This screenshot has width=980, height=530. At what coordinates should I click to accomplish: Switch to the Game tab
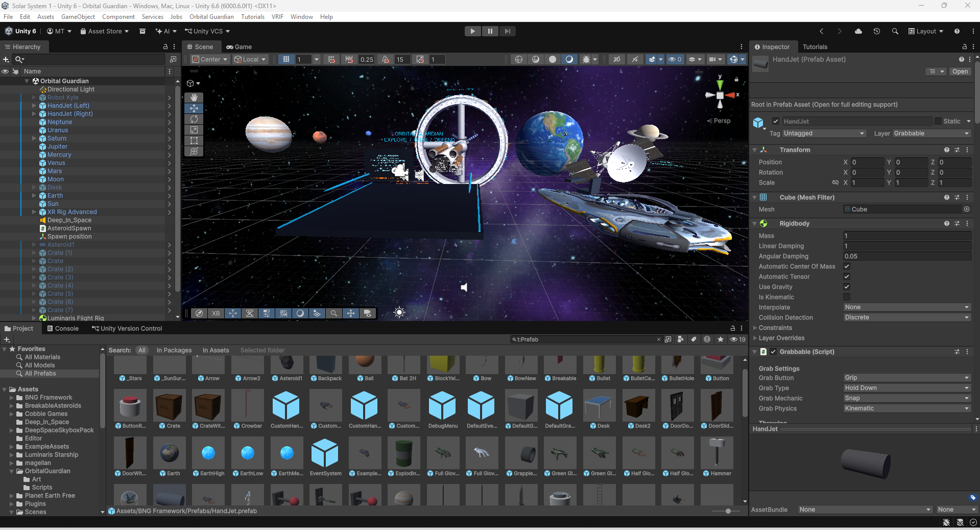(239, 47)
